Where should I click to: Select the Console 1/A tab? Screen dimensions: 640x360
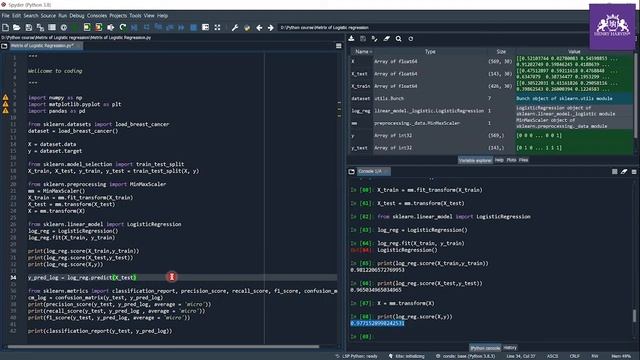pyautogui.click(x=373, y=171)
